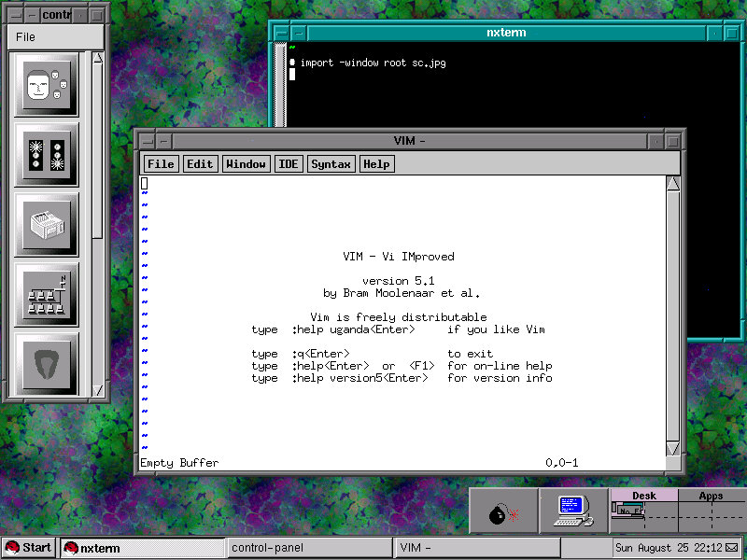This screenshot has height=560, width=747.
Task: Click the 'import -window root sc.jpg' command in nxterm
Action: click(x=373, y=63)
